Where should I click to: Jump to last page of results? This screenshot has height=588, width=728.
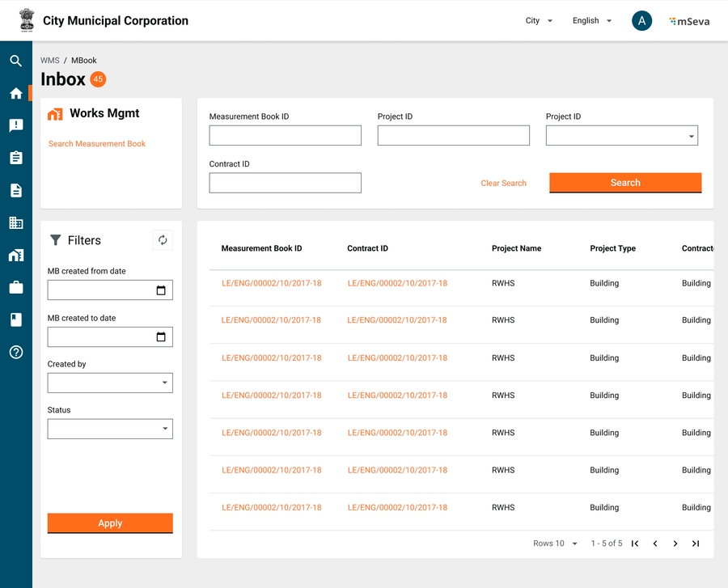696,544
